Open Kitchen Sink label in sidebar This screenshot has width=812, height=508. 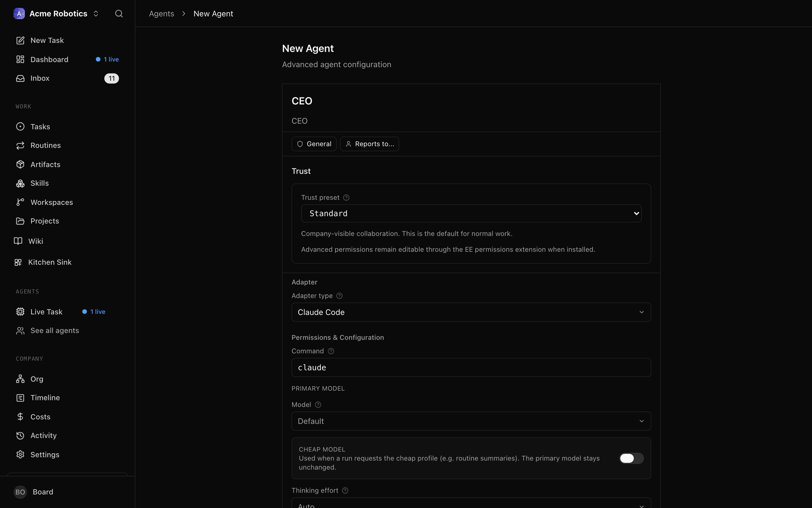point(50,262)
